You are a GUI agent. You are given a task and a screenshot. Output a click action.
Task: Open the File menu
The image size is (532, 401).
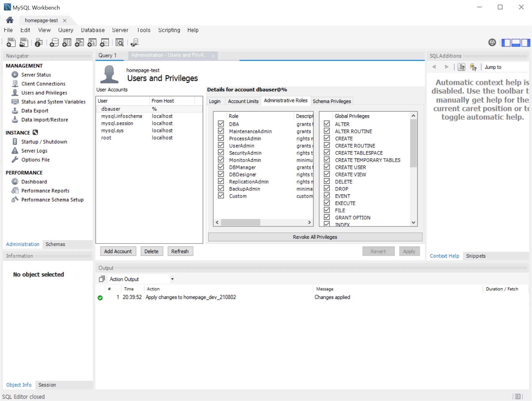point(8,30)
